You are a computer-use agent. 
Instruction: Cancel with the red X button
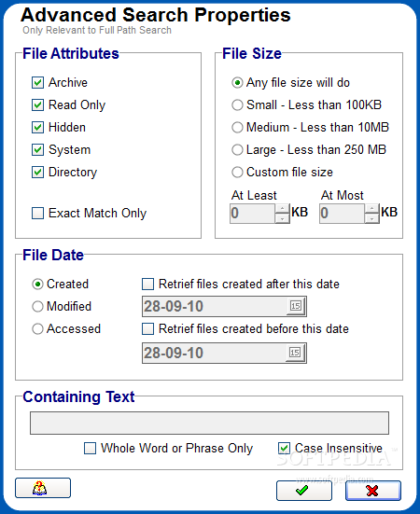point(373,491)
